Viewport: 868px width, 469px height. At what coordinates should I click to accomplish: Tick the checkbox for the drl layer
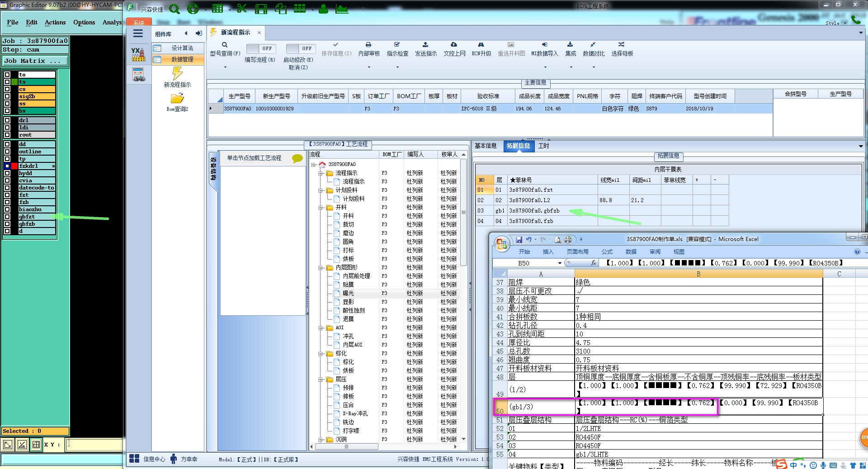(7, 120)
